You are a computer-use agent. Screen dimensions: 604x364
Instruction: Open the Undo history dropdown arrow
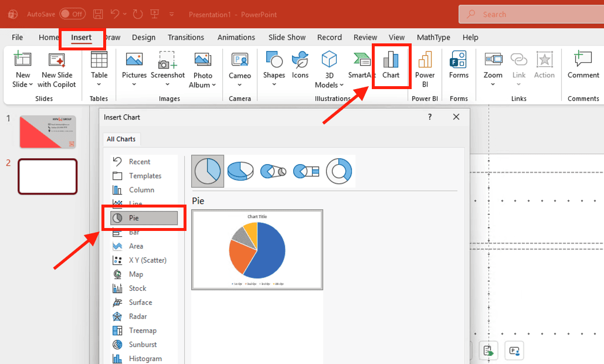click(125, 14)
